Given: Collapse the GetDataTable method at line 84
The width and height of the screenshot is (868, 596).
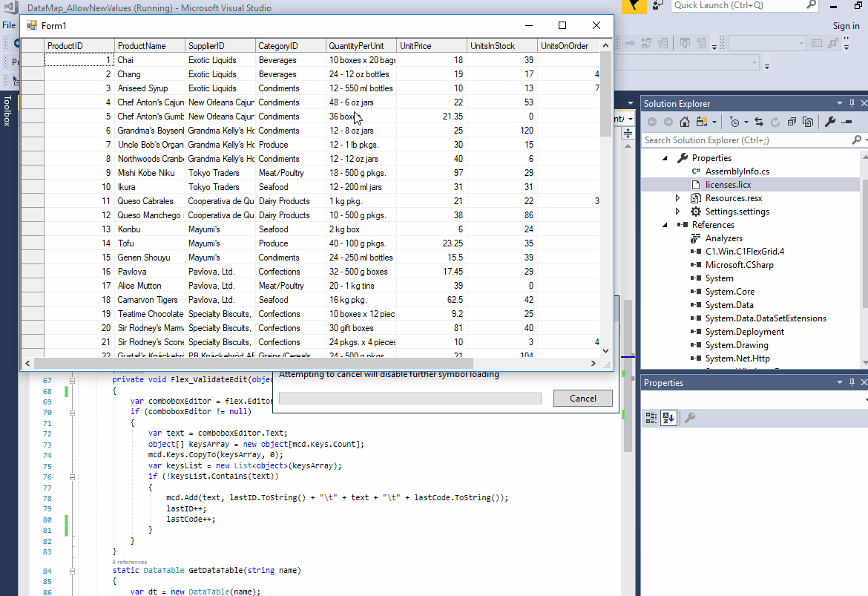Looking at the screenshot, I should [72, 571].
